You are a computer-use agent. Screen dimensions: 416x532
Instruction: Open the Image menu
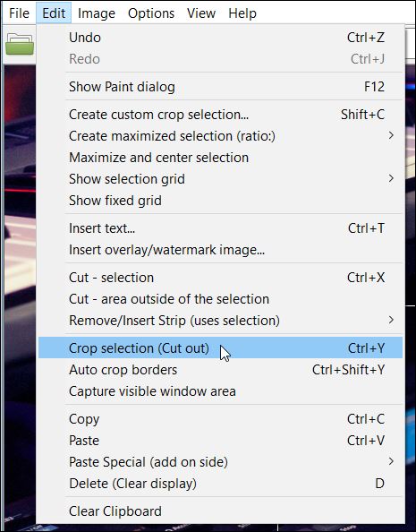point(97,13)
